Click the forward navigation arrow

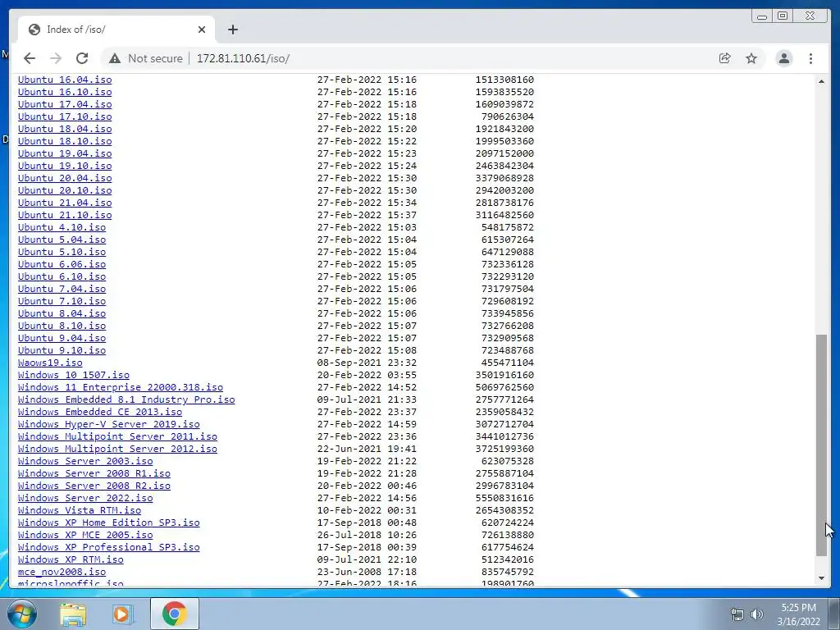pyautogui.click(x=56, y=58)
